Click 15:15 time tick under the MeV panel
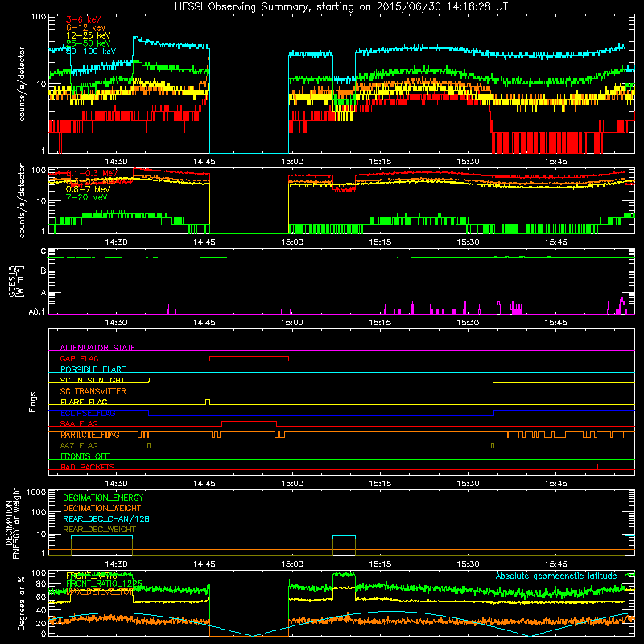Viewport: 644px width, 644px height. pos(380,242)
